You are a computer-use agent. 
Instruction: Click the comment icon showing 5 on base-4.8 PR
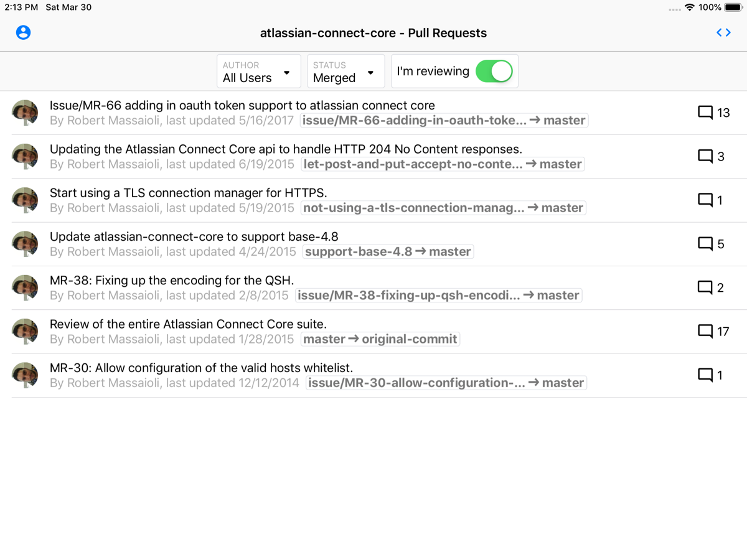tap(705, 244)
